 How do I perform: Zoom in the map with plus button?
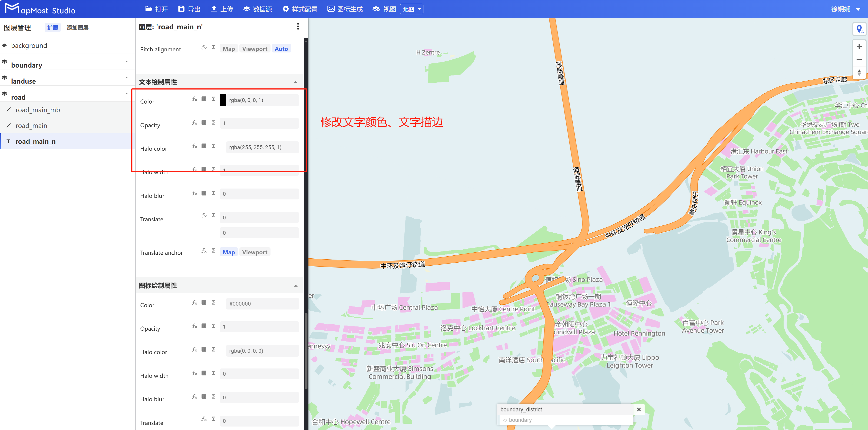[x=859, y=46]
